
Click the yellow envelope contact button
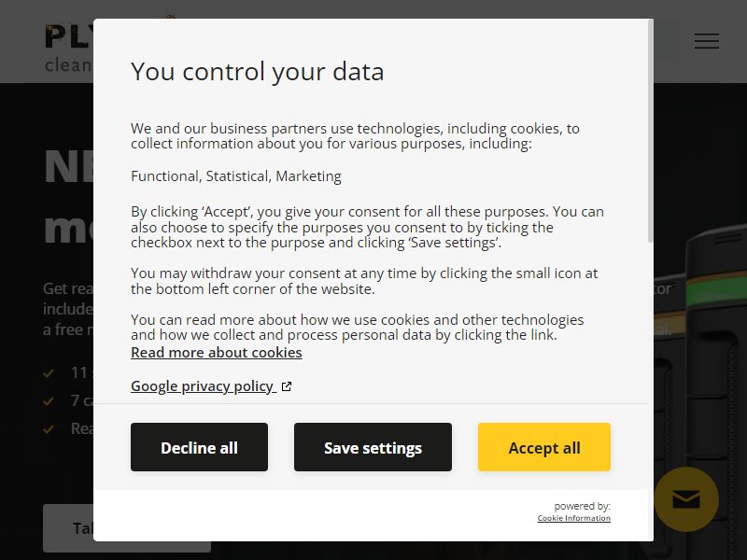pyautogui.click(x=686, y=499)
